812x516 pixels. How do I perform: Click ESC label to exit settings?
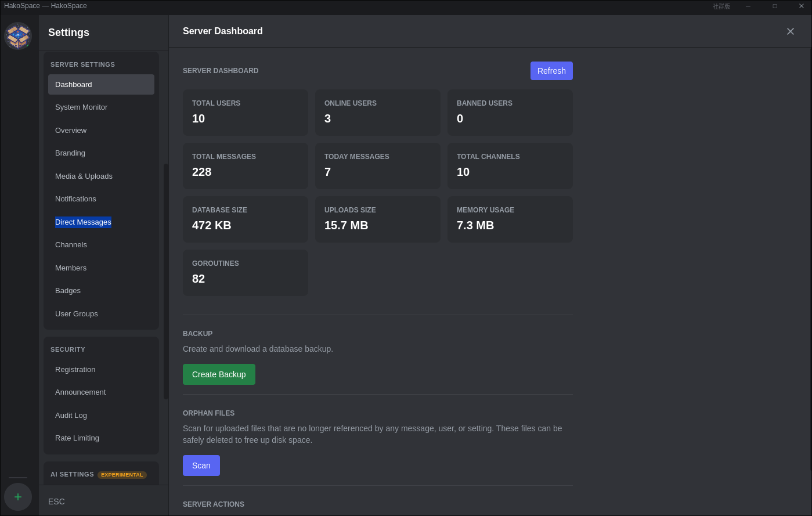(56, 501)
